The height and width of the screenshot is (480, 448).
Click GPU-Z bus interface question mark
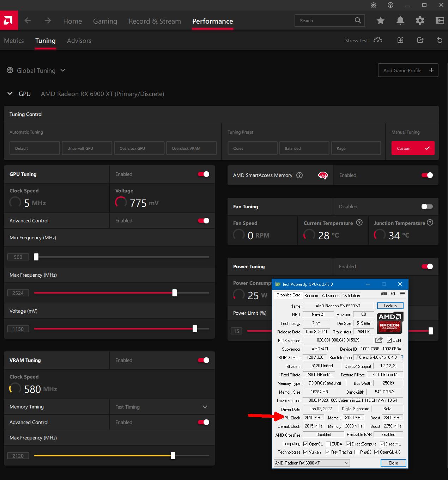pos(402,357)
